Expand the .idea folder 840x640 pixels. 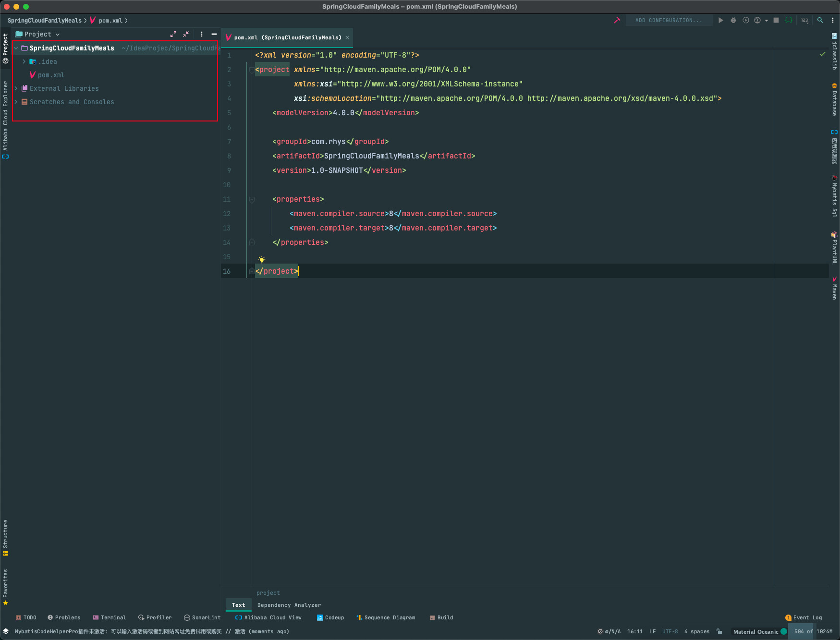(x=24, y=61)
